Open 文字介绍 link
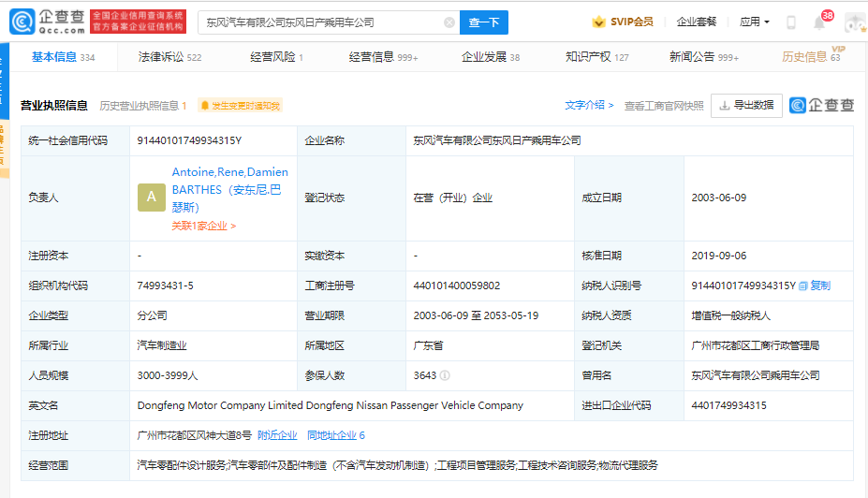The height and width of the screenshot is (498, 868). coord(589,105)
